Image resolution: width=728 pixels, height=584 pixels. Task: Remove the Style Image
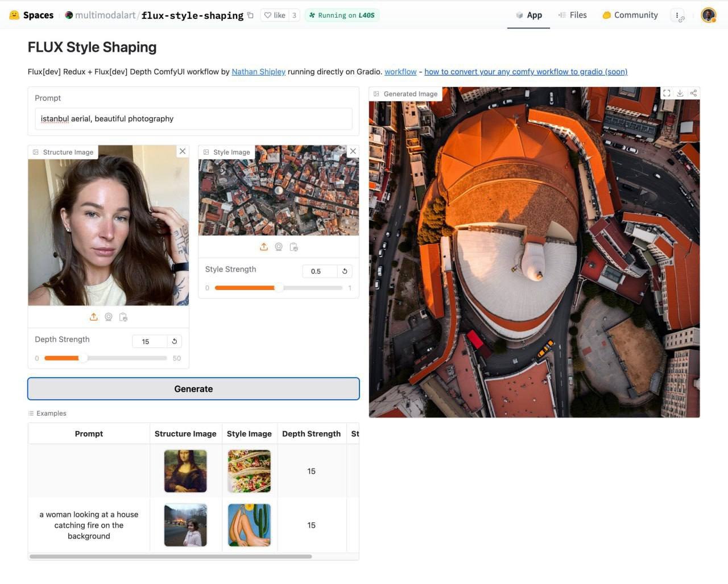(x=353, y=151)
